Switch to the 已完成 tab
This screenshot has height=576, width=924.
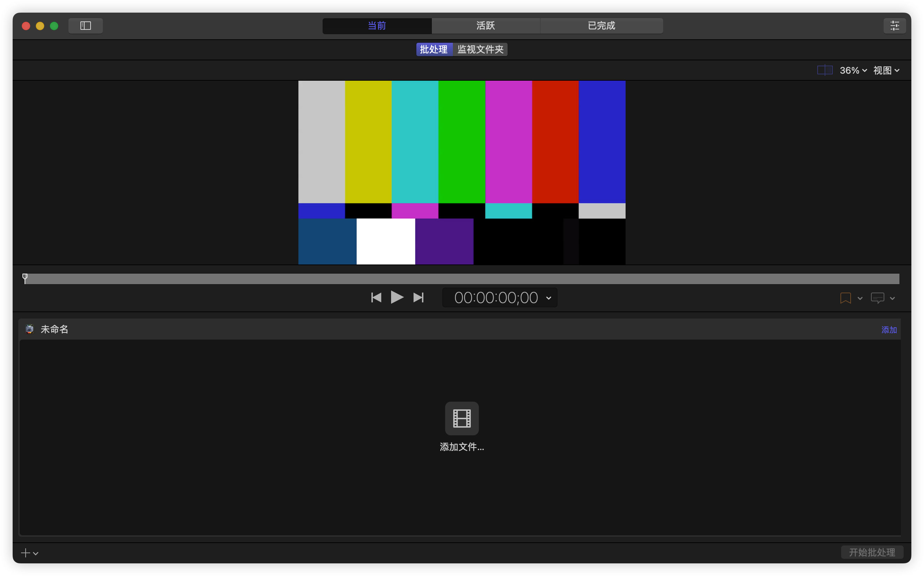coord(601,26)
